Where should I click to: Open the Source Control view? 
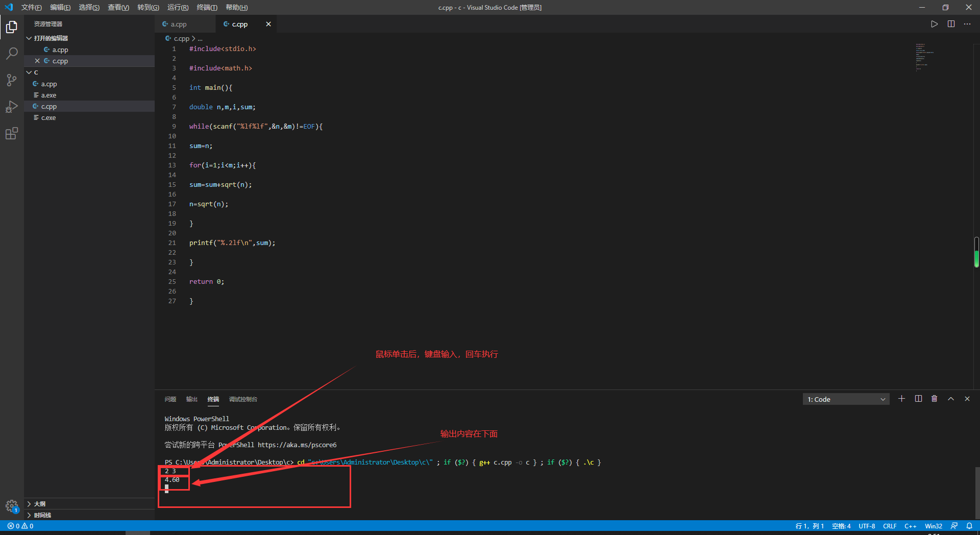click(12, 80)
